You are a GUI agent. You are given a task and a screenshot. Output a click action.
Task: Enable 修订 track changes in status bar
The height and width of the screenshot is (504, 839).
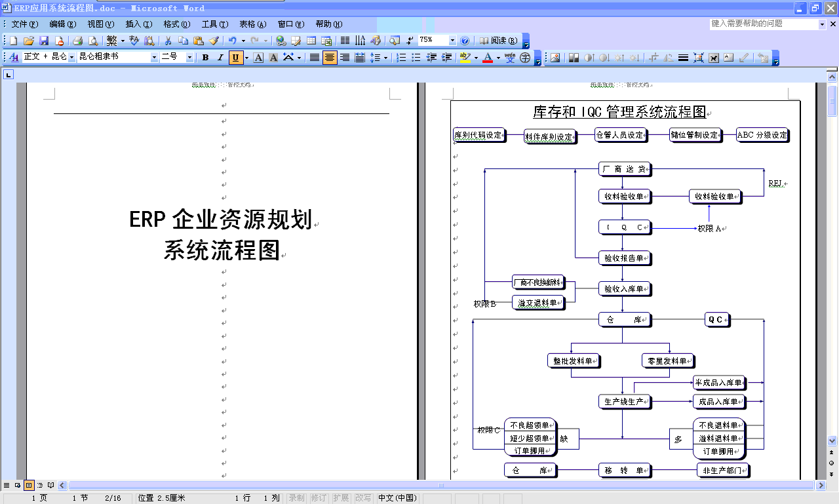coord(319,498)
